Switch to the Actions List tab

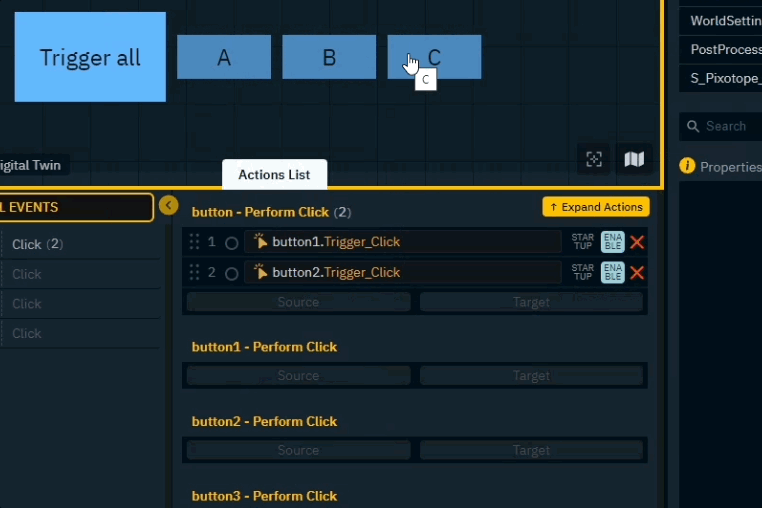click(274, 174)
